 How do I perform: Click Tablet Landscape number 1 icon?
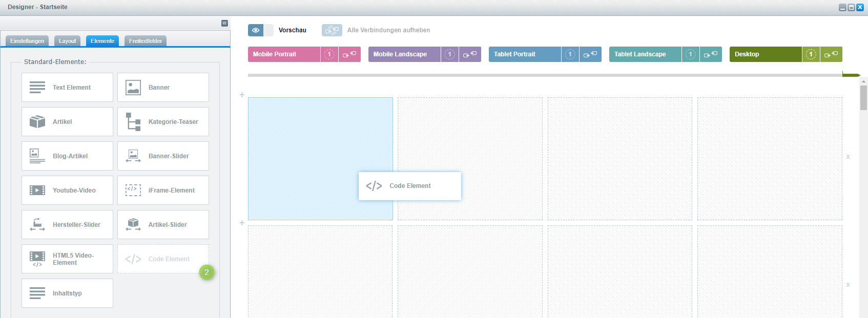691,54
